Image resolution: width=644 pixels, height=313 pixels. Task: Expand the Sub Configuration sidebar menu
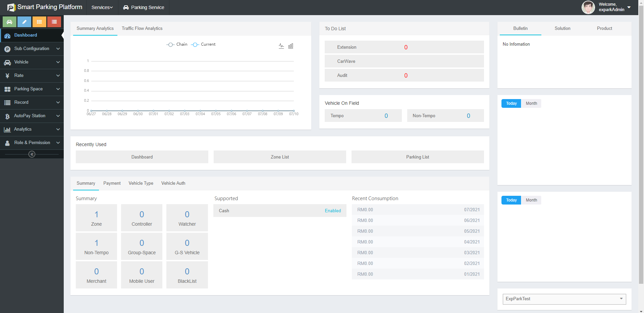(32, 49)
